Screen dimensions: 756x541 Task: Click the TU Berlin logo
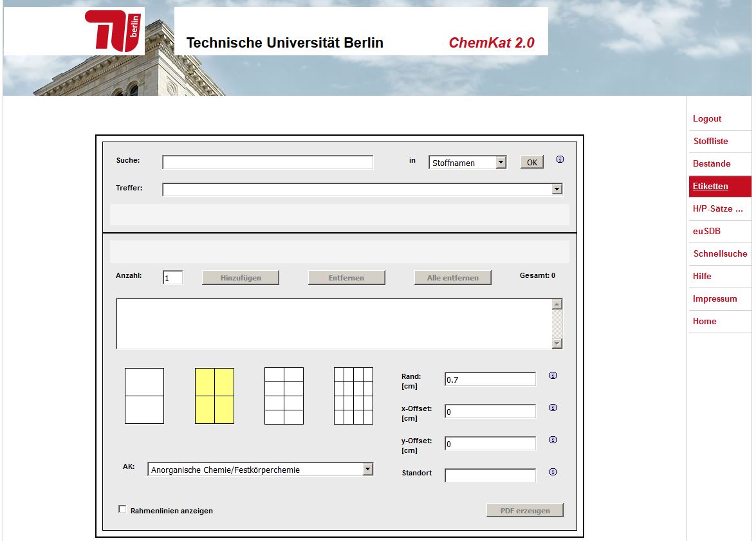115,30
